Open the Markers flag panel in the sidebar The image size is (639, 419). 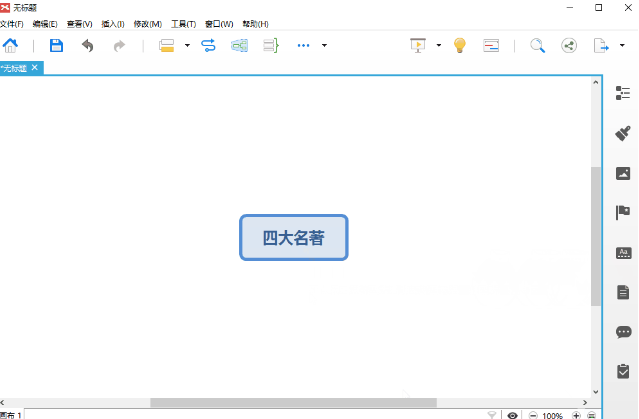[x=623, y=212]
